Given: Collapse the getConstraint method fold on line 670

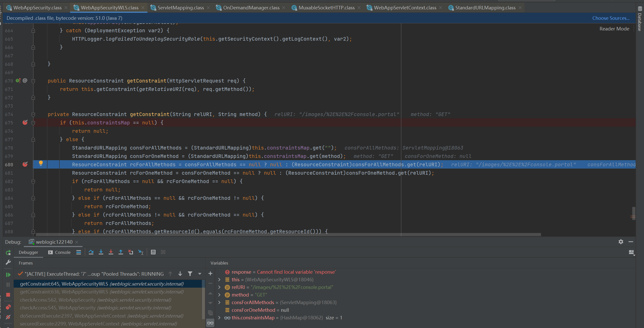Looking at the screenshot, I should tap(33, 81).
